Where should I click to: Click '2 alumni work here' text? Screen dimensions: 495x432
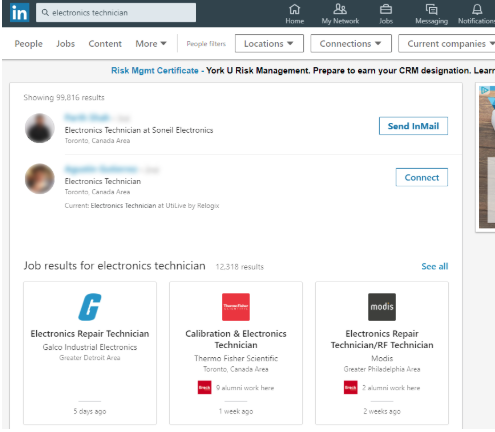(391, 388)
